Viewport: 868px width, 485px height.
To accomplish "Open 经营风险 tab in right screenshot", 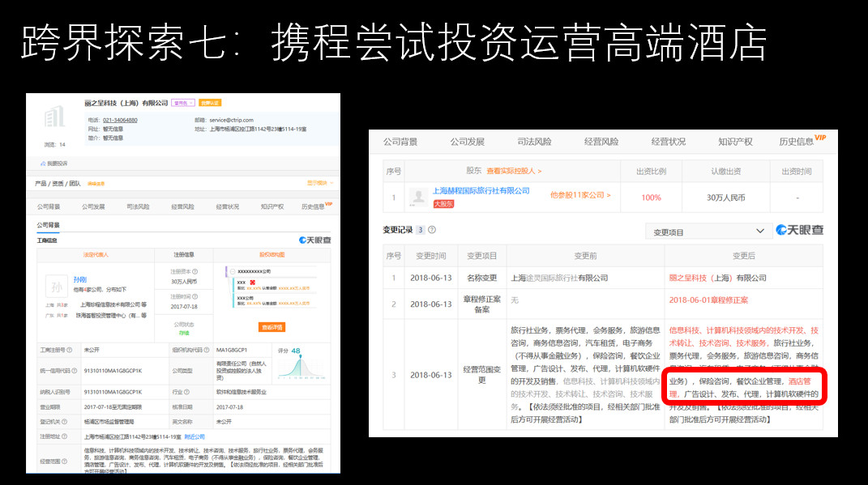I will (x=601, y=143).
